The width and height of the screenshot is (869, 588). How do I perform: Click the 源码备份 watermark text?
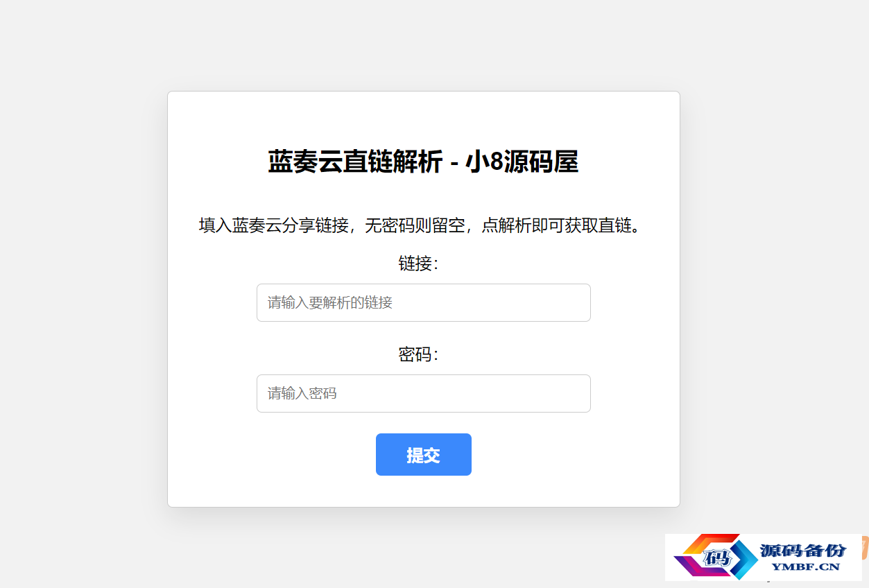(x=803, y=551)
